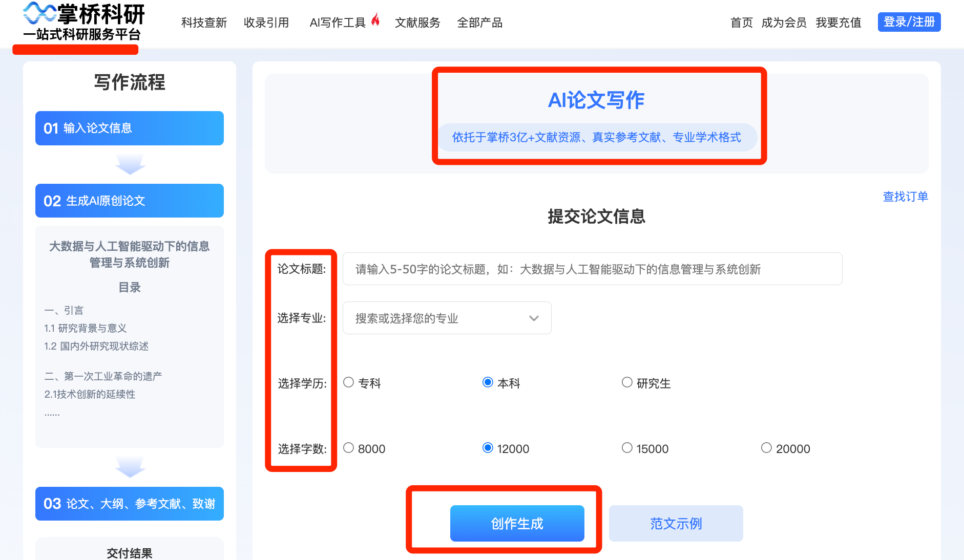Open the AI写作工具 menu

(338, 23)
